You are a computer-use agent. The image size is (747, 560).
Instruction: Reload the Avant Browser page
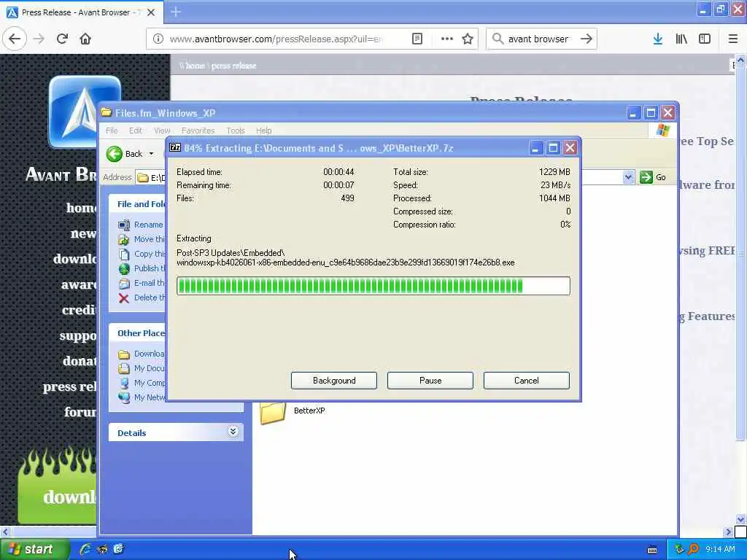[x=62, y=39]
